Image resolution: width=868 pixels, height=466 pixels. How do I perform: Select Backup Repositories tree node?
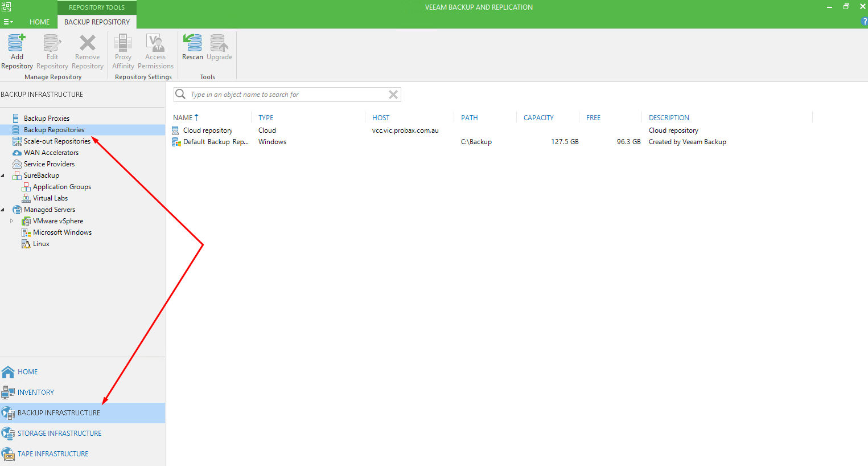(54, 130)
